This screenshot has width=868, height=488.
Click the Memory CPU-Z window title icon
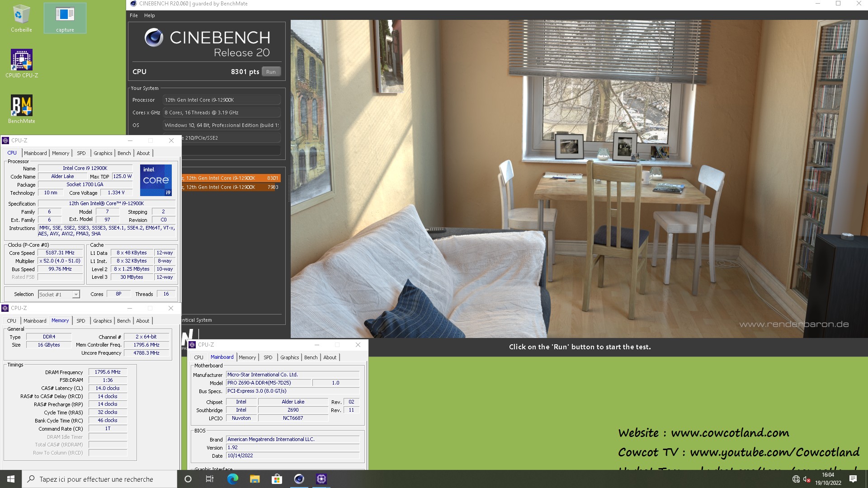click(x=5, y=308)
